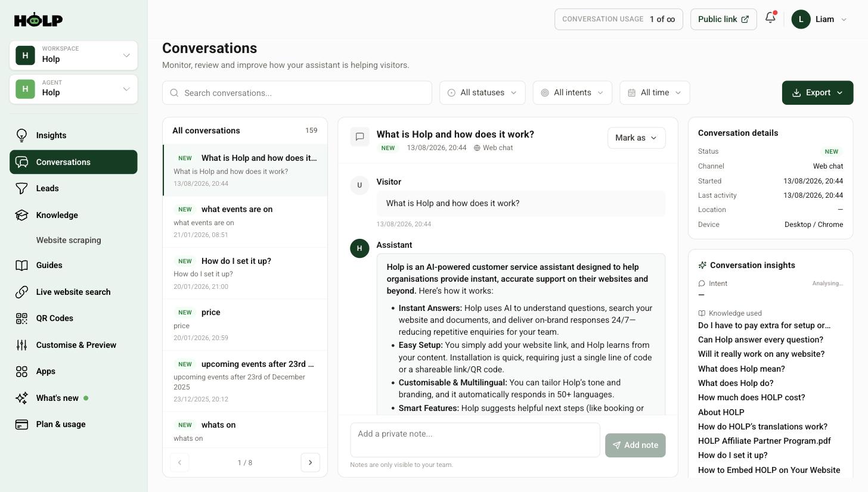Click the What's new sparkle icon
The width and height of the screenshot is (868, 492).
click(x=21, y=398)
